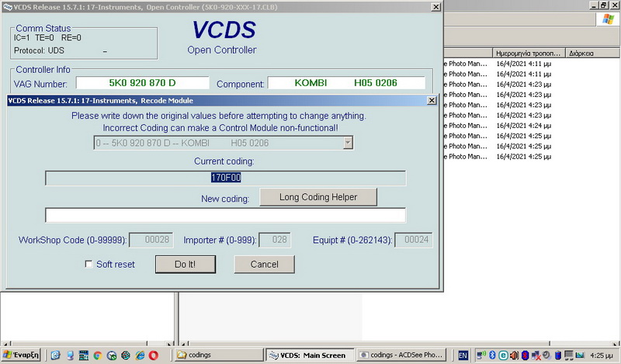Switch to VCDS: Main Screen taskbar button
Screen dimensions: 621x364
pyautogui.click(x=310, y=355)
